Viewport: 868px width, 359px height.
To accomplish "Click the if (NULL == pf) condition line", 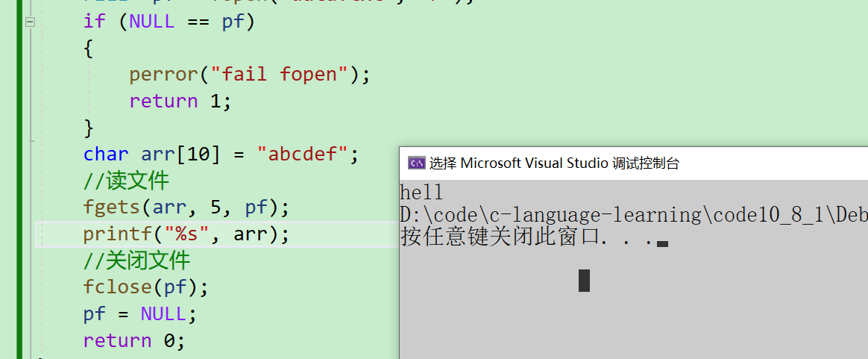I will coord(169,22).
